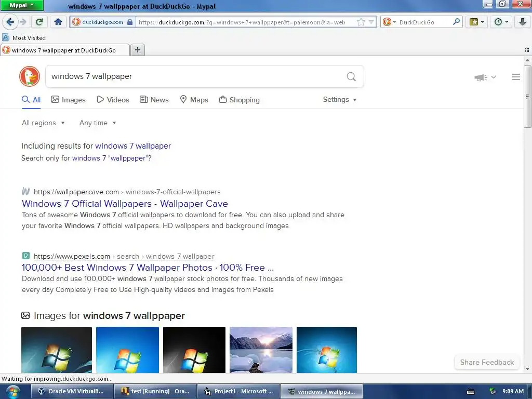This screenshot has height=399, width=532.
Task: Click the page vertical scrollbar thumb
Action: click(527, 97)
